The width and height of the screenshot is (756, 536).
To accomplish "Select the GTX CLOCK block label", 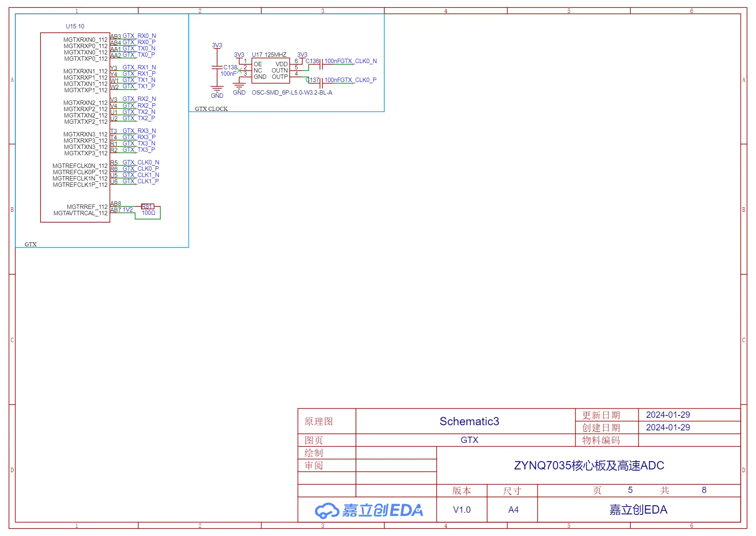I will pos(211,109).
